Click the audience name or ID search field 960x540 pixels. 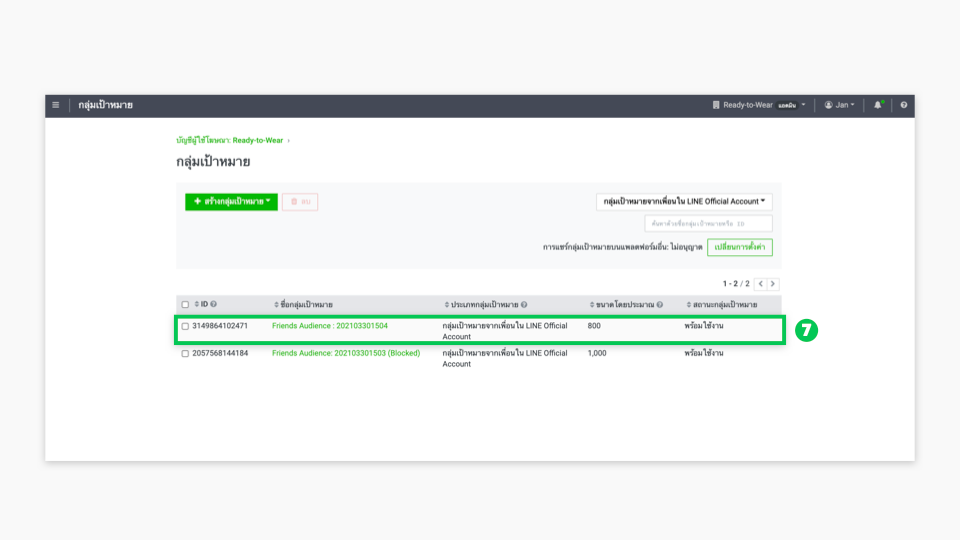pos(708,224)
